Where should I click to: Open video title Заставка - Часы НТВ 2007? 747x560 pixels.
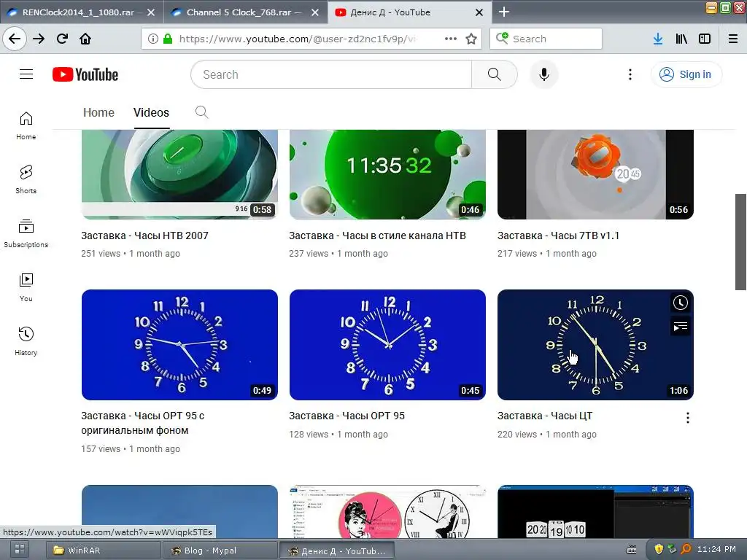point(145,236)
